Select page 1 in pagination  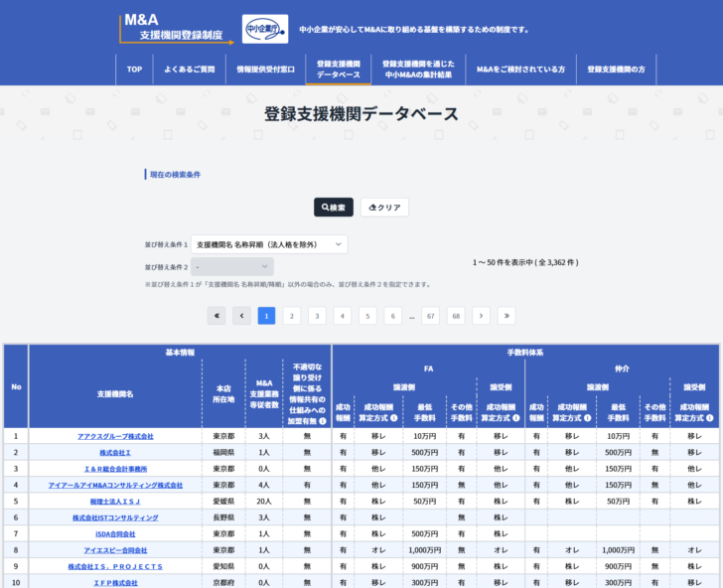(266, 316)
